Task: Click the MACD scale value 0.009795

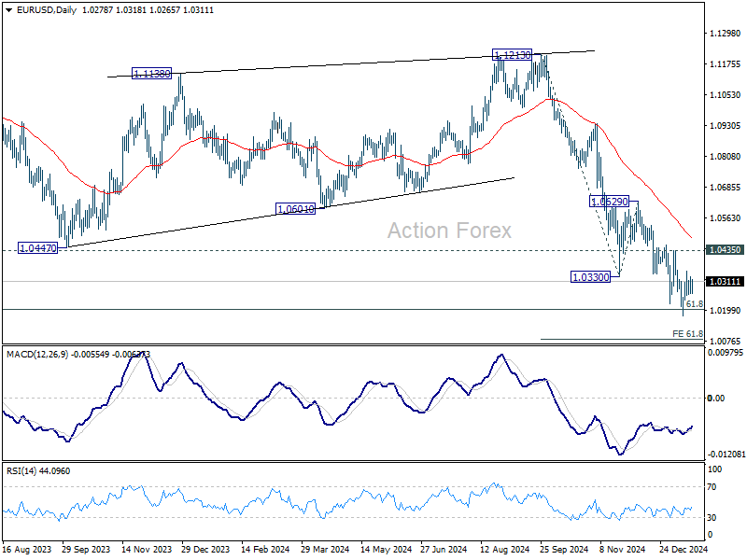Action: point(726,353)
